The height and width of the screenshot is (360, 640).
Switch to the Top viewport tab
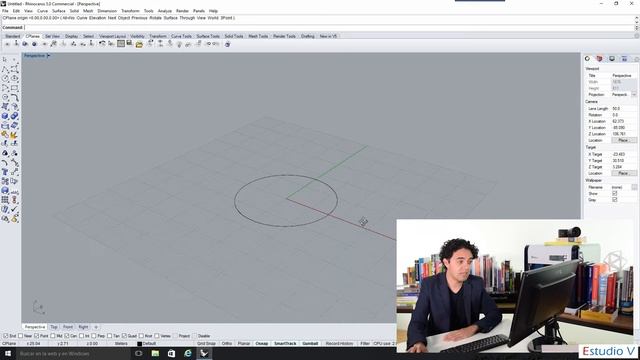54,327
